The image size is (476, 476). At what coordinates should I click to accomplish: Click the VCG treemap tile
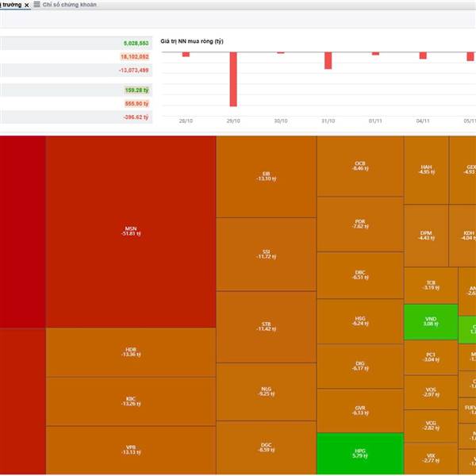[431, 425]
